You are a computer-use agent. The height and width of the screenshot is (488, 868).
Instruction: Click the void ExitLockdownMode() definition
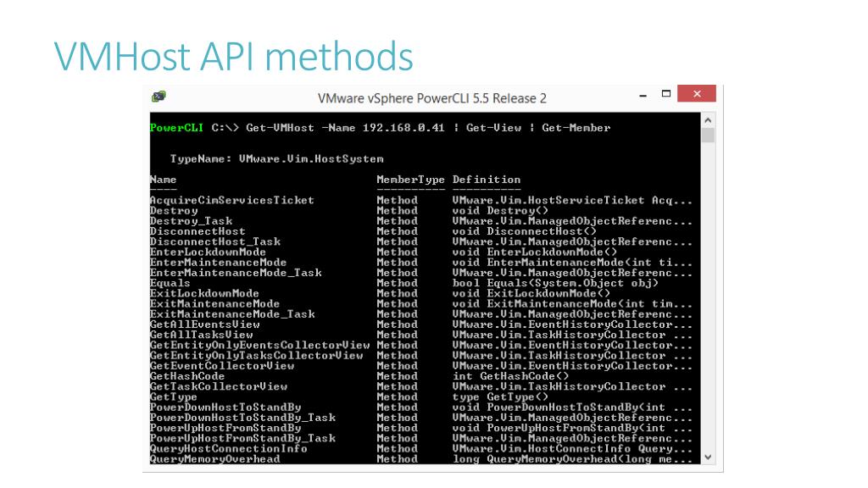pos(531,294)
